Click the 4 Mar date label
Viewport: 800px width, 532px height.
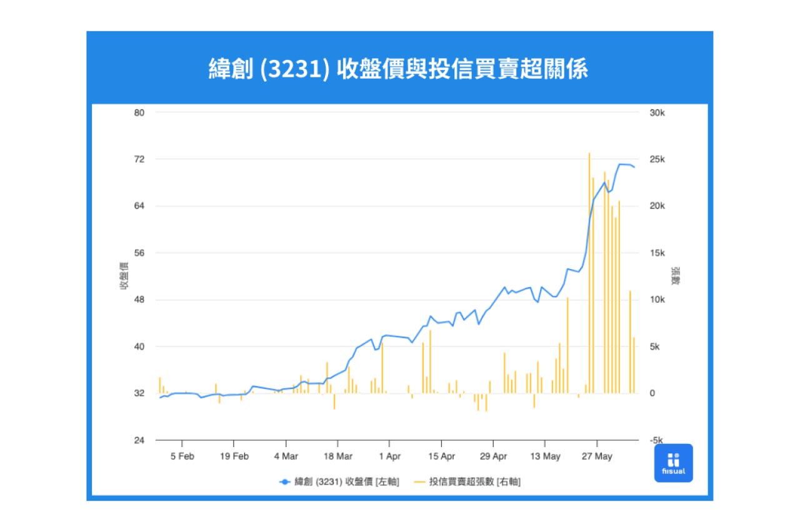(x=286, y=456)
